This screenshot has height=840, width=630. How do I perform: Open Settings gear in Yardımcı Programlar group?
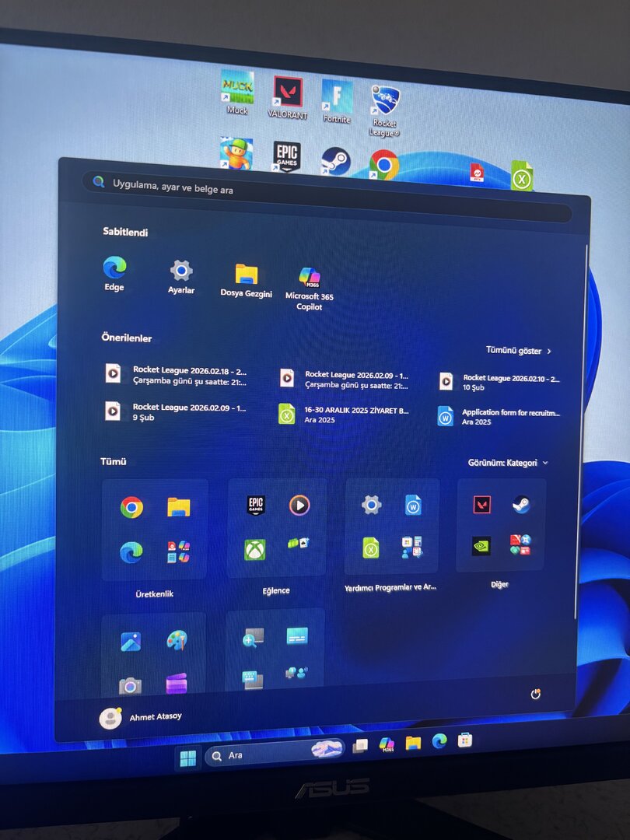tap(371, 504)
